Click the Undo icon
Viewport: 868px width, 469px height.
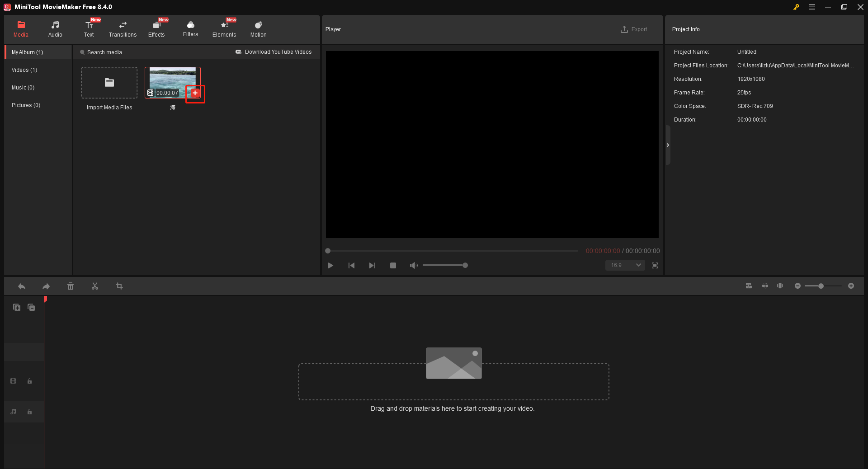click(21, 286)
